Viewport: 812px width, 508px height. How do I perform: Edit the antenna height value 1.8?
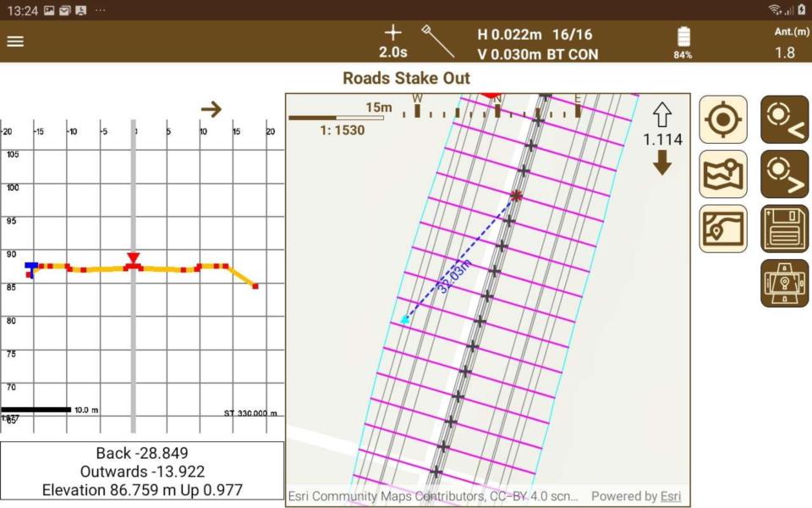tap(784, 52)
